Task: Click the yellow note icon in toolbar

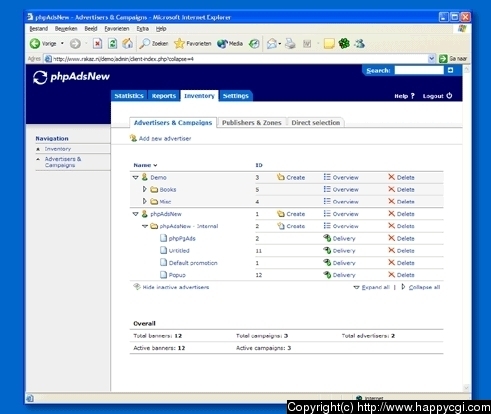Action: click(x=329, y=44)
